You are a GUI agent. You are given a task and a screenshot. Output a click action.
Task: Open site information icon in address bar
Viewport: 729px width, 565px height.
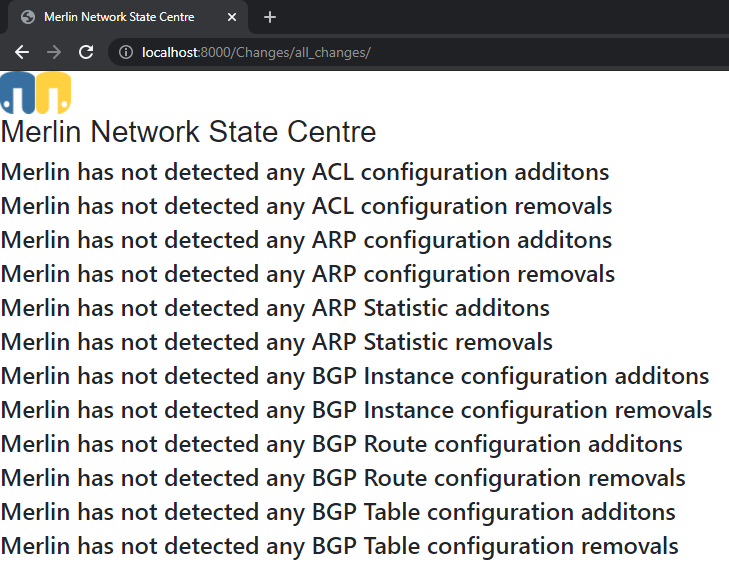coord(126,52)
